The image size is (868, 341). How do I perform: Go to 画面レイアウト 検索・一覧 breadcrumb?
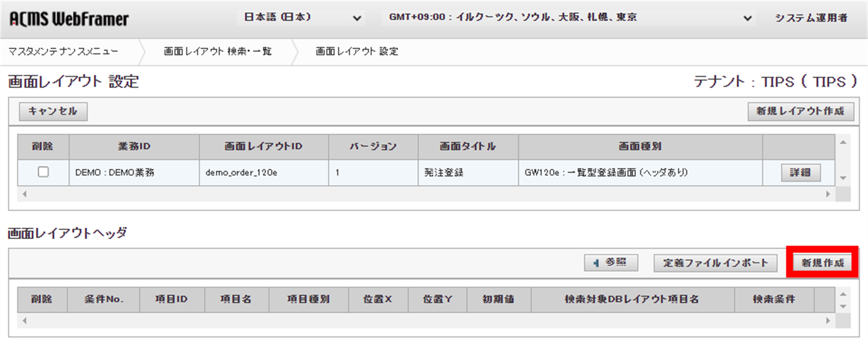(x=218, y=52)
